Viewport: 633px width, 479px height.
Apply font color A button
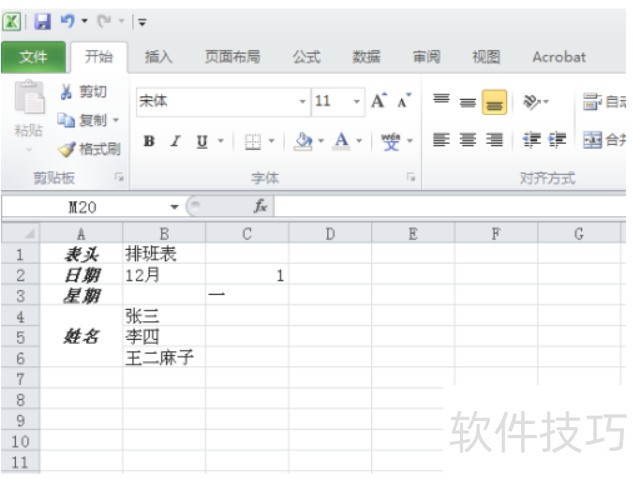tap(342, 141)
